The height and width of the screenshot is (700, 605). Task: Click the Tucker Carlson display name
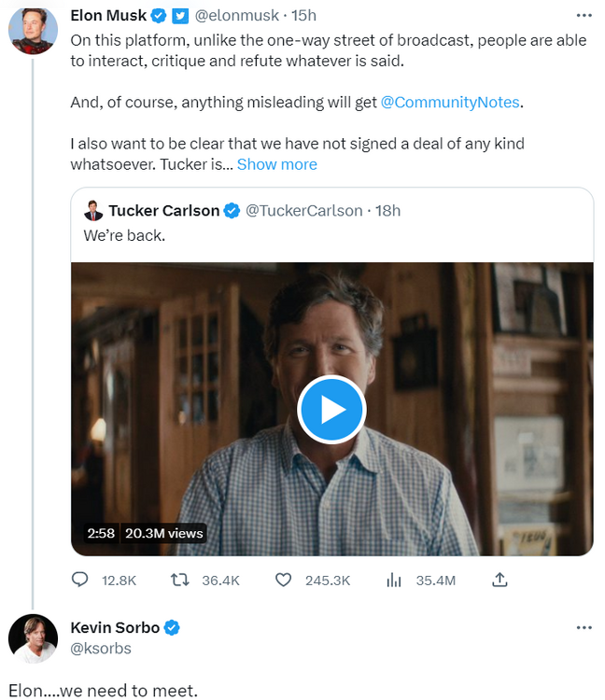[x=163, y=210]
